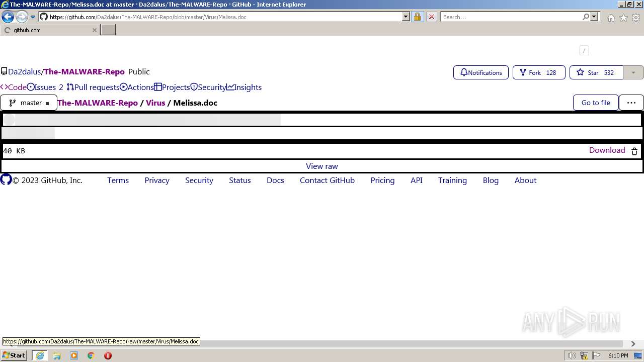Open the Pricing footer link
The width and height of the screenshot is (644, 362).
[x=383, y=180]
